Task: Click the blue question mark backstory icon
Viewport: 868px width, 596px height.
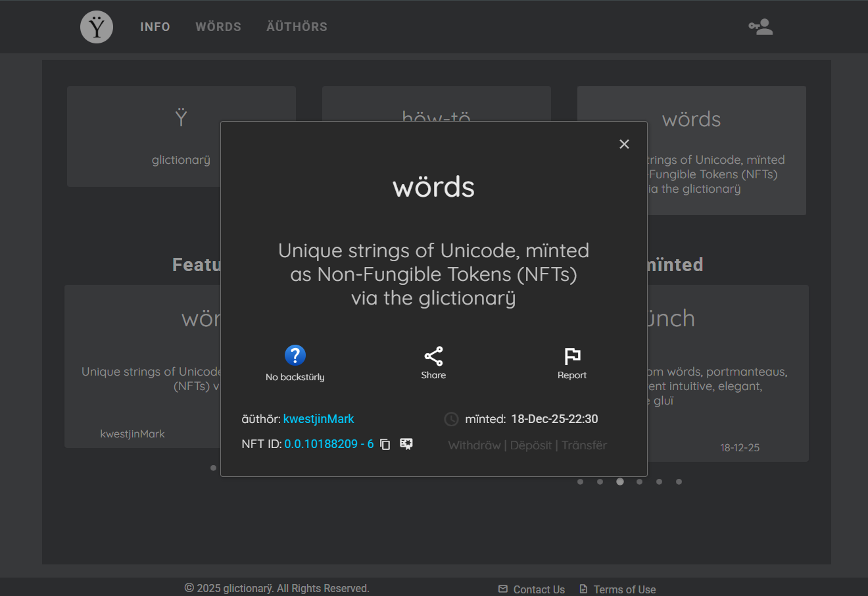Action: [x=295, y=355]
